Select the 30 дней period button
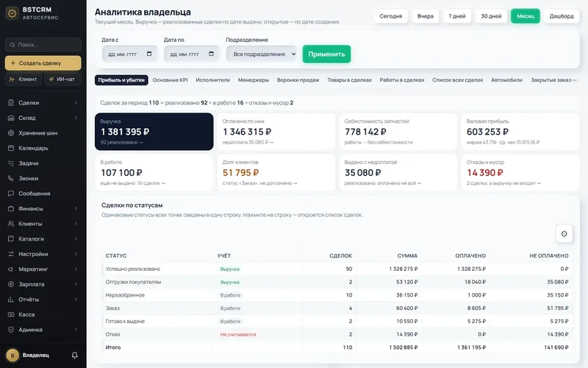The image size is (588, 368). pos(491,16)
